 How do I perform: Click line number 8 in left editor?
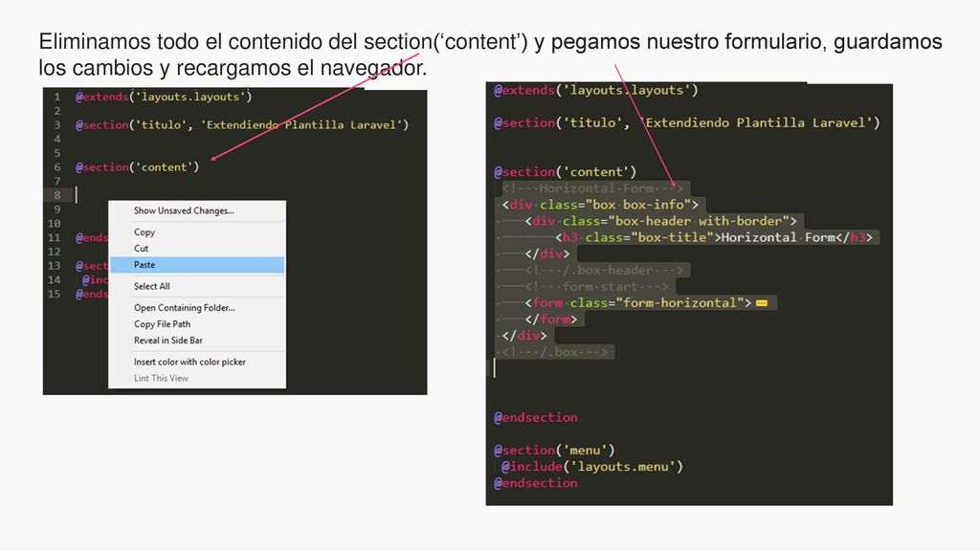[x=56, y=195]
